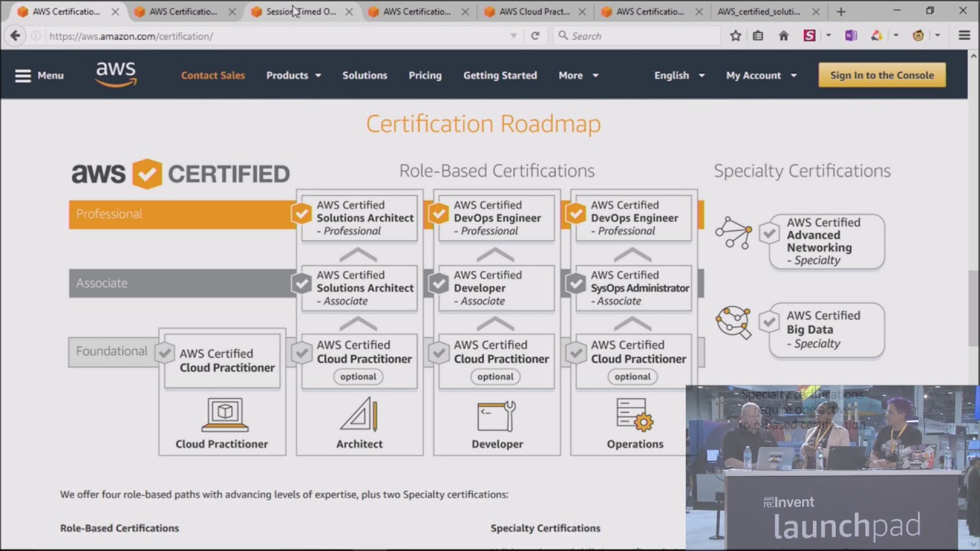Image resolution: width=980 pixels, height=551 pixels.
Task: Open Pricing in the AWS nav bar
Action: pyautogui.click(x=425, y=75)
